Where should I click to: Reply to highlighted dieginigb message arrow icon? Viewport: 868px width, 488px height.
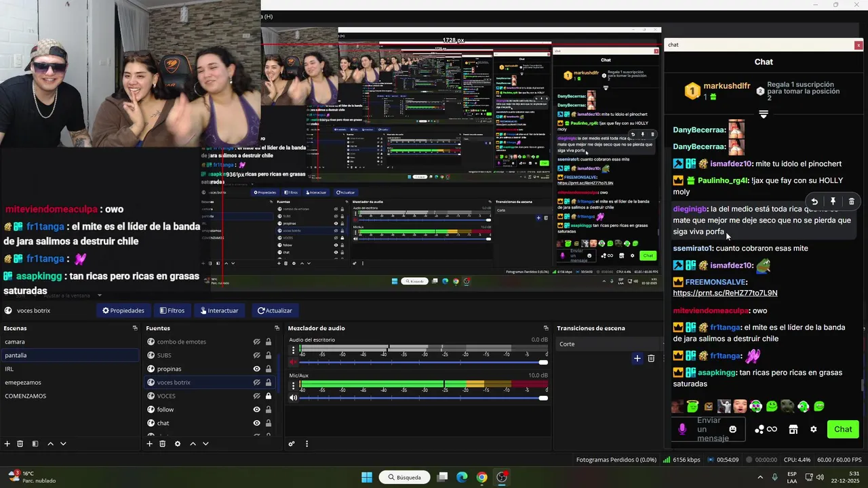click(x=814, y=201)
